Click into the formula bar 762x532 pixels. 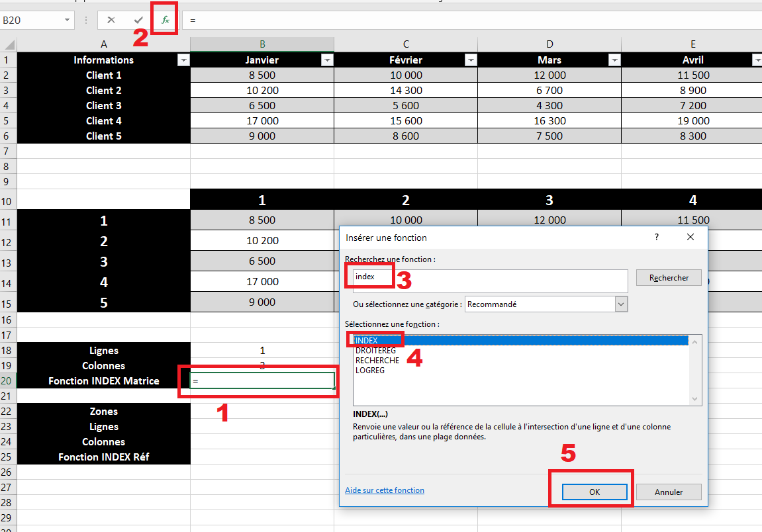tap(471, 20)
